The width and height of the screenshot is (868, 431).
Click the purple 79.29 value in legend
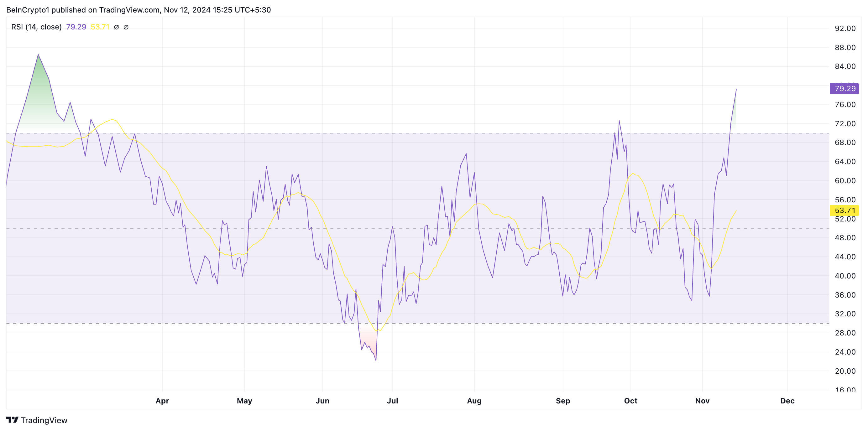(x=76, y=27)
